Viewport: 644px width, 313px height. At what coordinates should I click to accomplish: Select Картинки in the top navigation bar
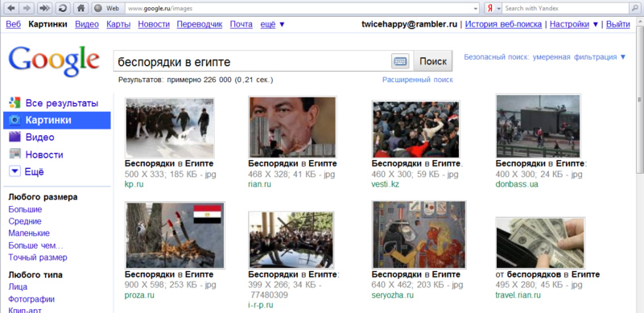pos(47,24)
